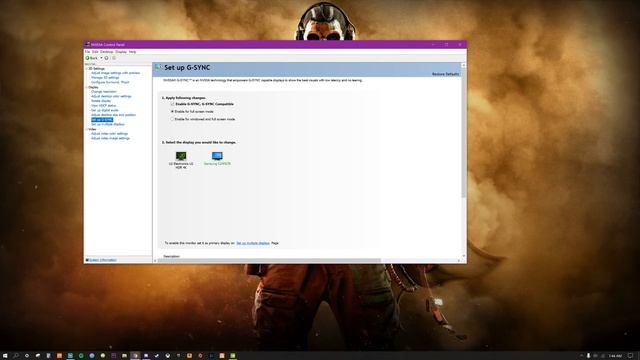The width and height of the screenshot is (640, 360).
Task: Open Adjust video color settings
Action: point(109,133)
